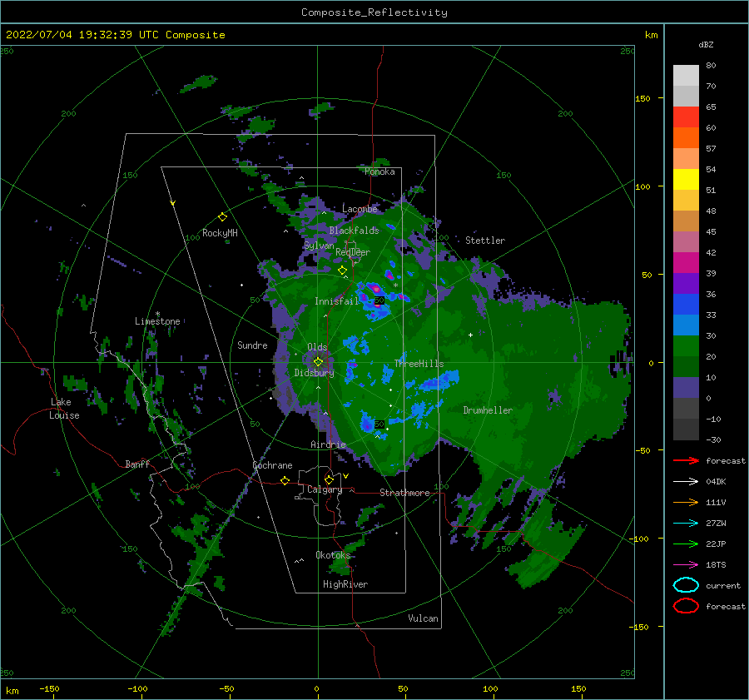This screenshot has height=700, width=749.
Task: Click the Lake Louise map label
Action: [x=64, y=409]
